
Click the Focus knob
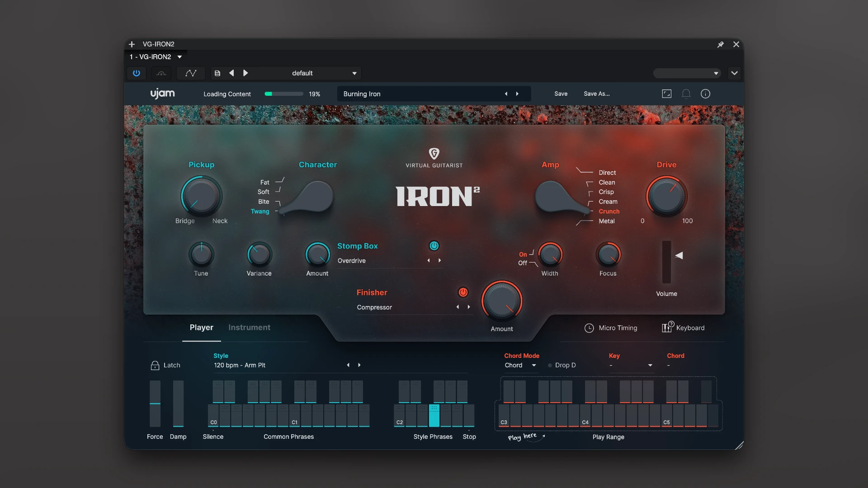tap(608, 255)
